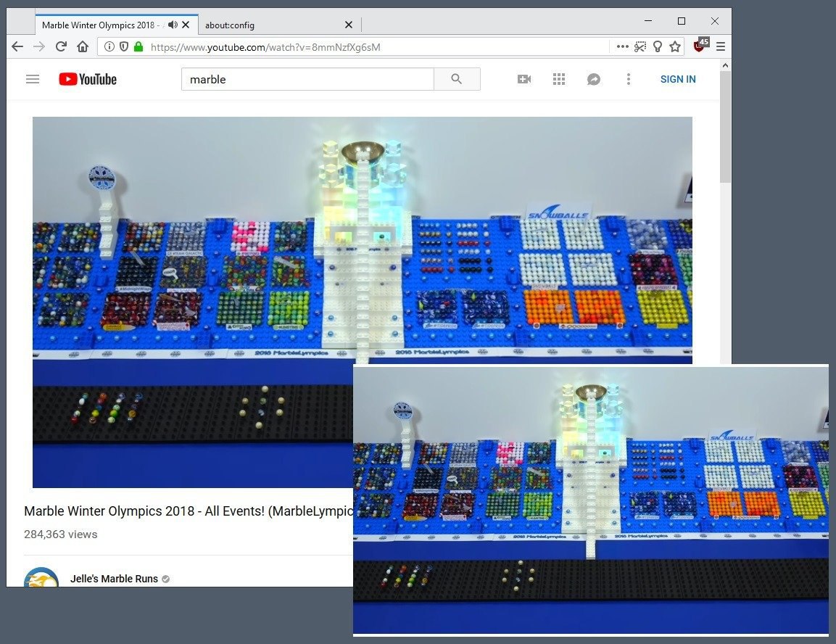
Task: Mute the Marble Winter Olympics tab audio
Action: coord(173,25)
